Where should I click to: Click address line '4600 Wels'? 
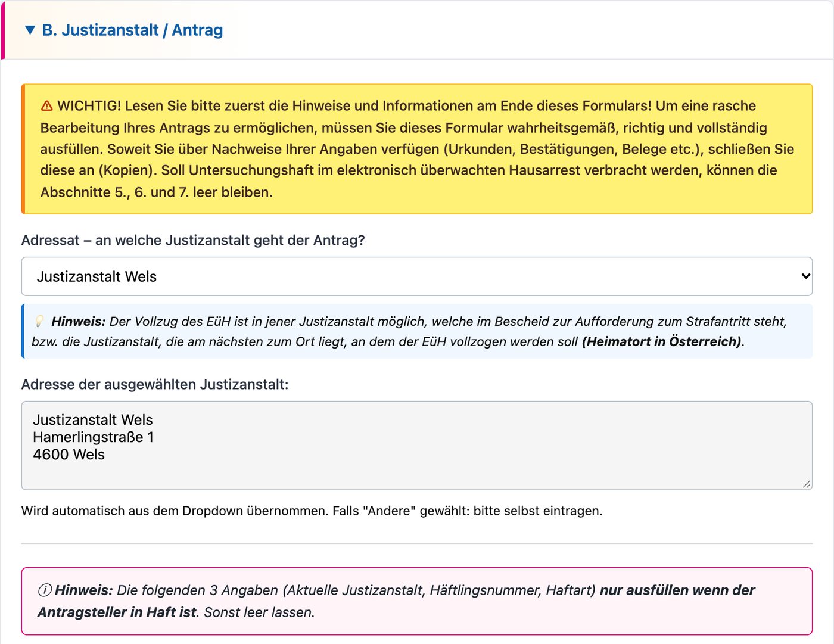click(x=69, y=455)
